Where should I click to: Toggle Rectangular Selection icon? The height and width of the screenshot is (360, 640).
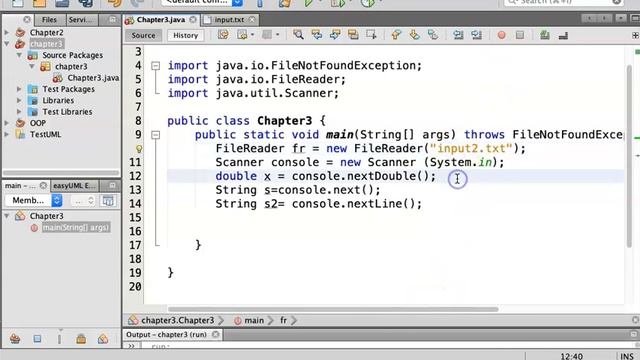tap(371, 35)
